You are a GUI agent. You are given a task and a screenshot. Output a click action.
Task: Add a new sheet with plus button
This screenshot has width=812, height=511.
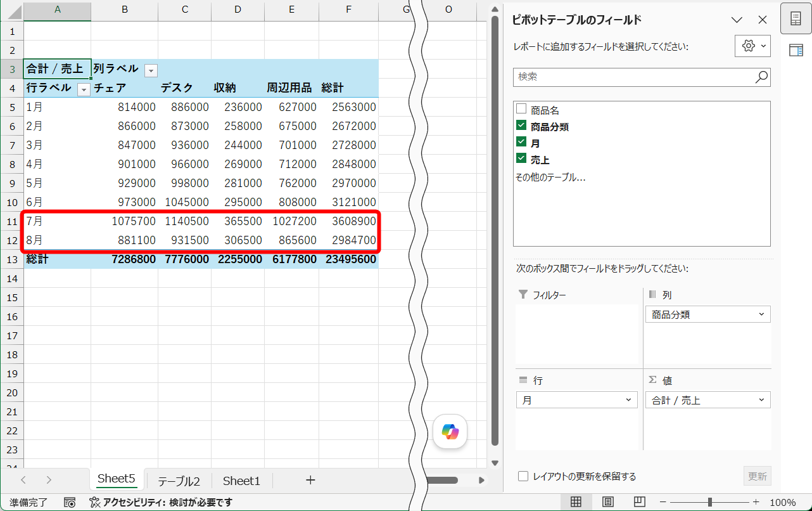(310, 480)
